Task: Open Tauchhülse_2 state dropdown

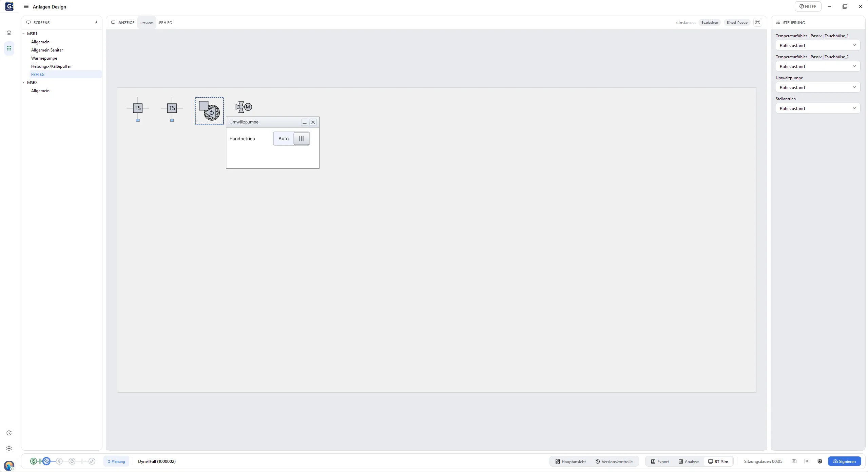Action: point(818,66)
